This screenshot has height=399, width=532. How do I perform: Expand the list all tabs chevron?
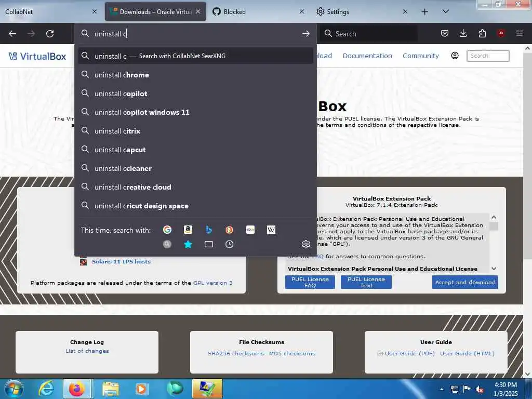(446, 11)
